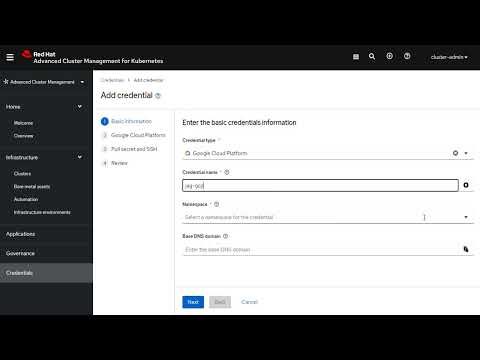Screen dimensions: 480x360
Task: Open the cluster-admin user dropdown
Action: (449, 57)
